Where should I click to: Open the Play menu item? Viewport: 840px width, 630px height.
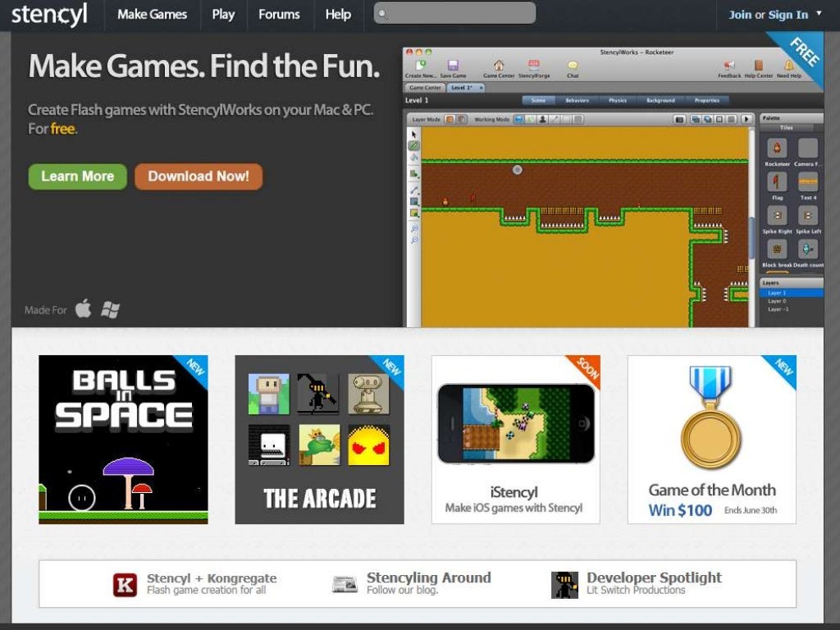click(x=223, y=15)
